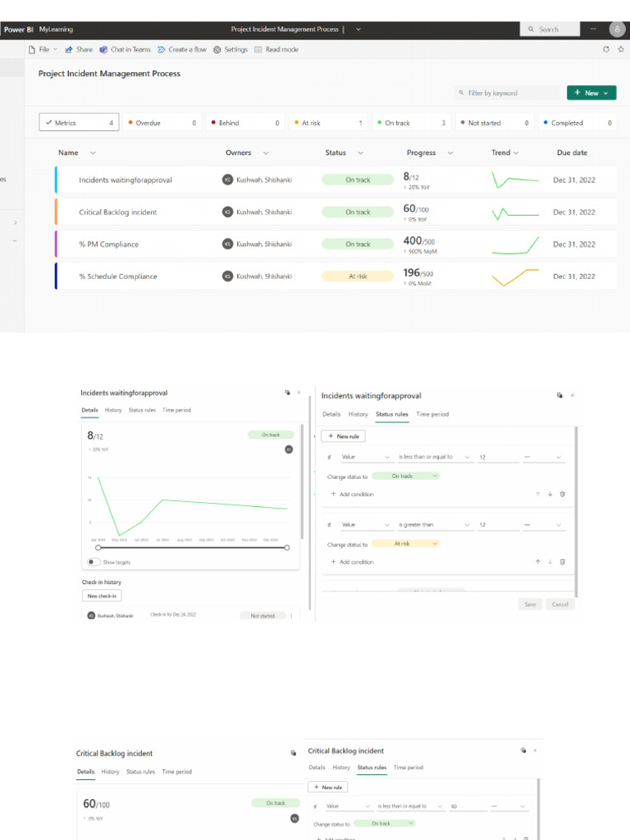This screenshot has width=630, height=840.
Task: Click left handle of chart date slider
Action: tap(98, 547)
